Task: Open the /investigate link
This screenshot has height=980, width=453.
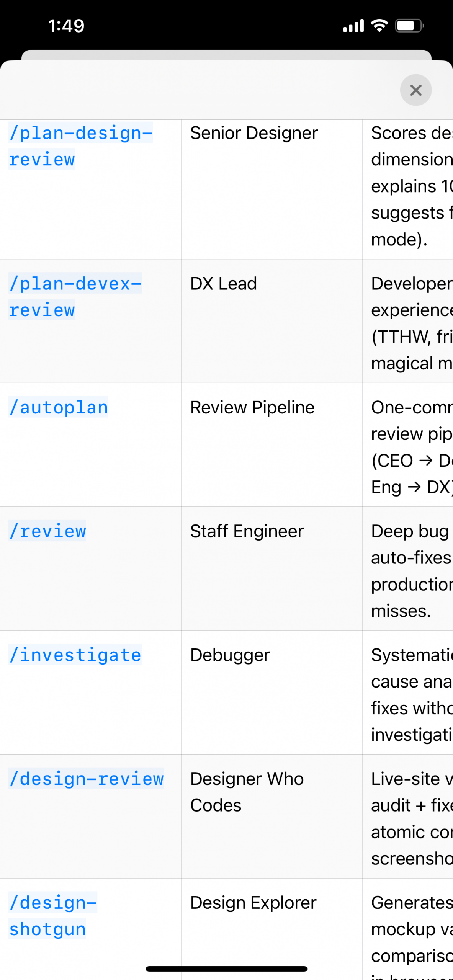Action: pos(75,654)
